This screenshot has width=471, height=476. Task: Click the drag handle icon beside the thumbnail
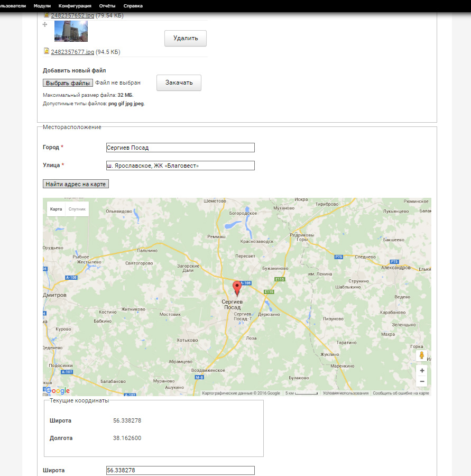(45, 24)
